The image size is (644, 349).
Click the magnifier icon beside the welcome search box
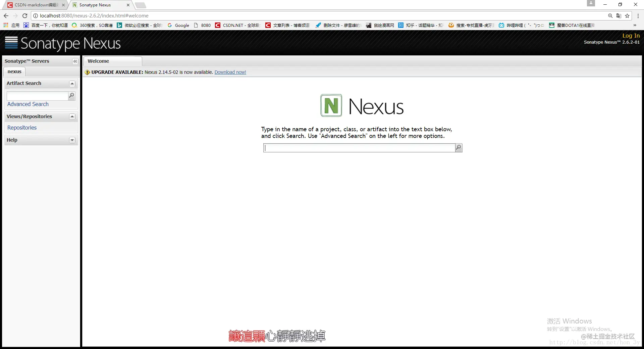pos(459,148)
